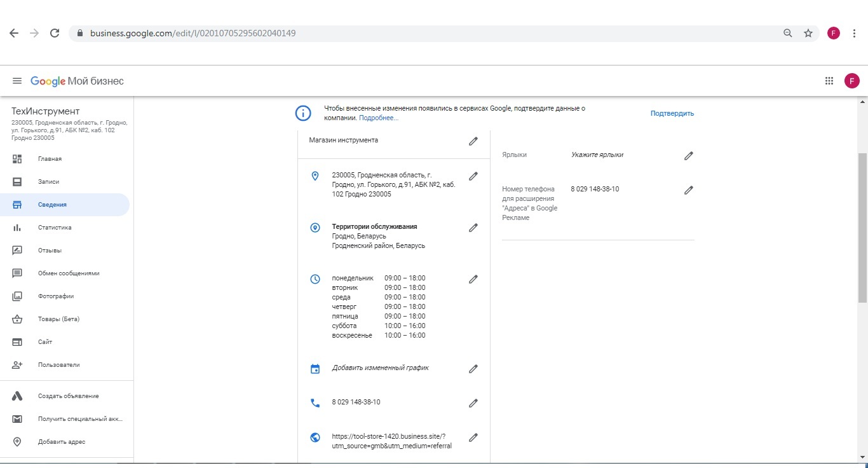Viewport: 868px width, 468px height.
Task: Click the ТехИнструмент business name
Action: coord(46,111)
